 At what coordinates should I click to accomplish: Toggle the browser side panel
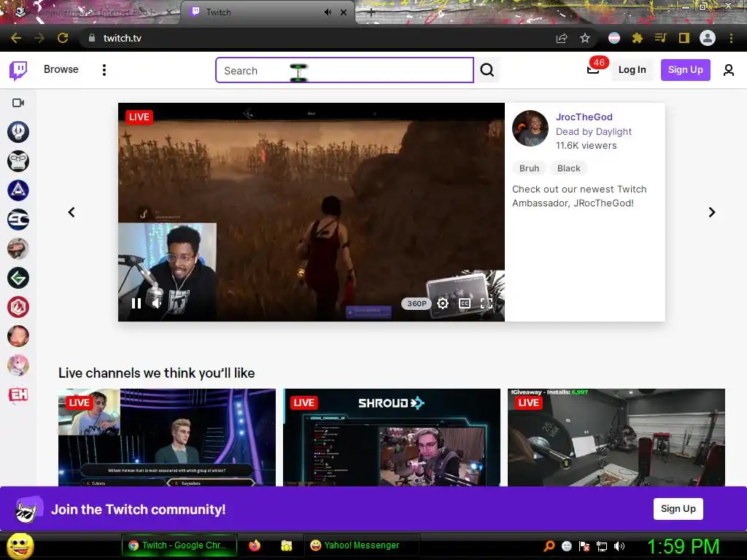click(684, 38)
